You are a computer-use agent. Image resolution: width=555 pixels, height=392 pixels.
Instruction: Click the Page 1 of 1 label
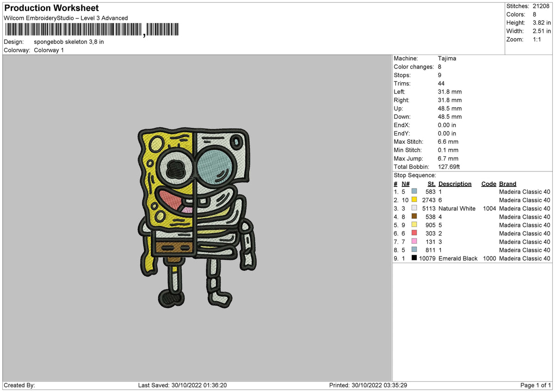pyautogui.click(x=536, y=385)
